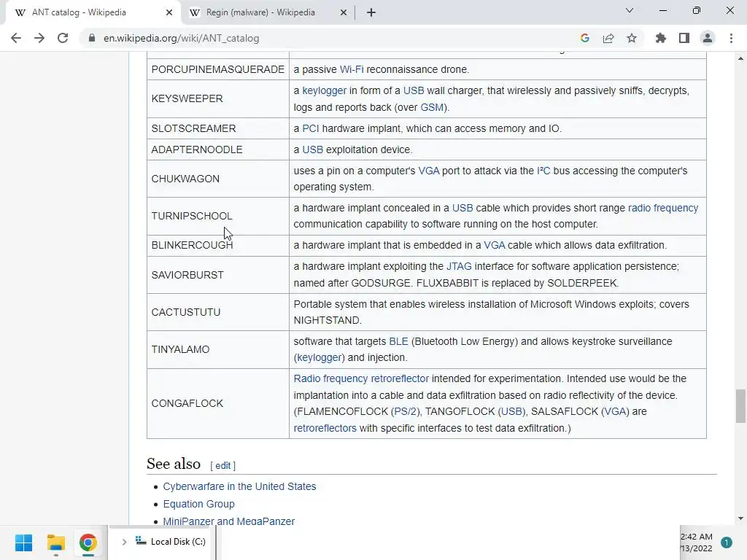Open the keylogger link in KEYSWEEPER row
This screenshot has width=747, height=560.
325,90
